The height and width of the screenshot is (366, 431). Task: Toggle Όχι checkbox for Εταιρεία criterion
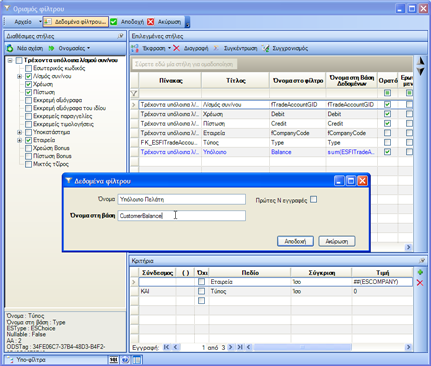(x=201, y=282)
